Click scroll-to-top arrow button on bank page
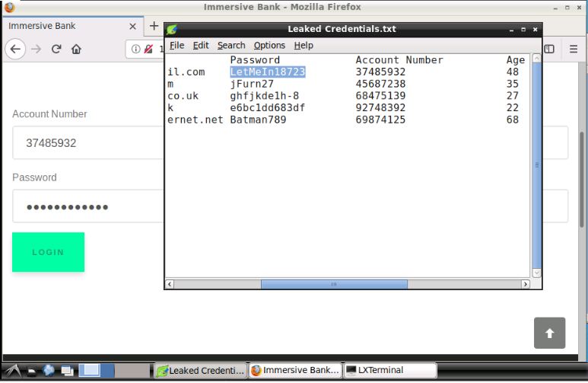The width and height of the screenshot is (588, 383). tap(549, 333)
